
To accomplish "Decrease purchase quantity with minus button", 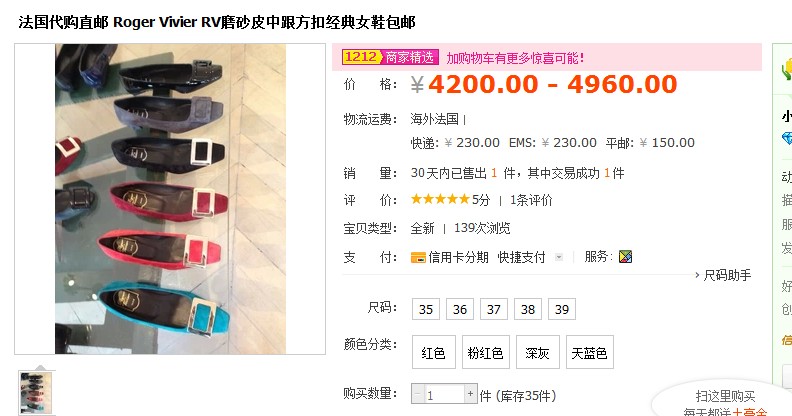I will pos(418,394).
